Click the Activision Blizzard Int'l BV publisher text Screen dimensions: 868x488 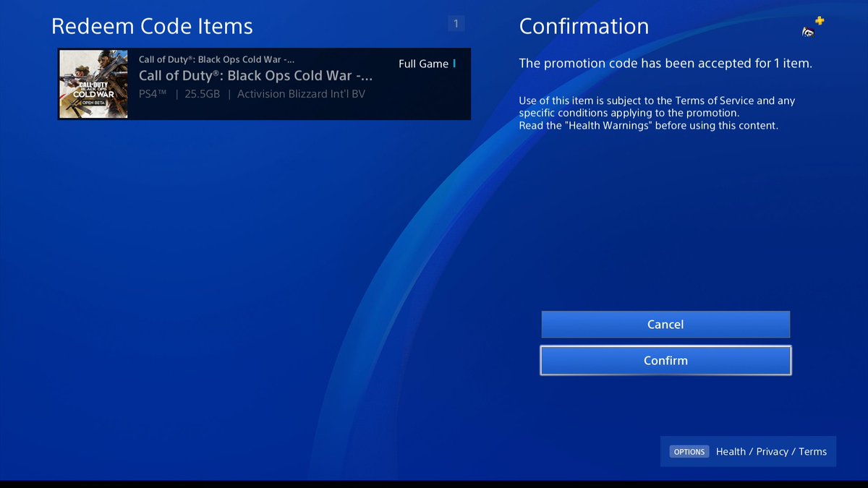pos(301,94)
